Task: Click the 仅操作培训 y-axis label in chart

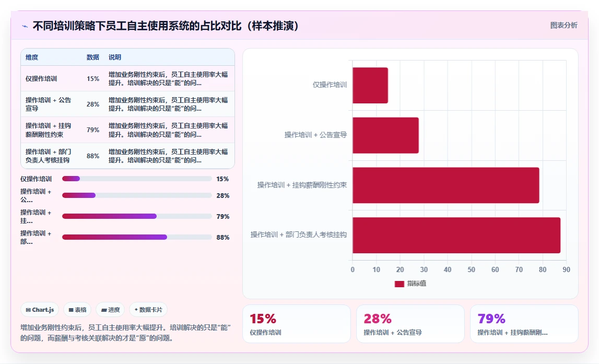Action: tap(330, 85)
